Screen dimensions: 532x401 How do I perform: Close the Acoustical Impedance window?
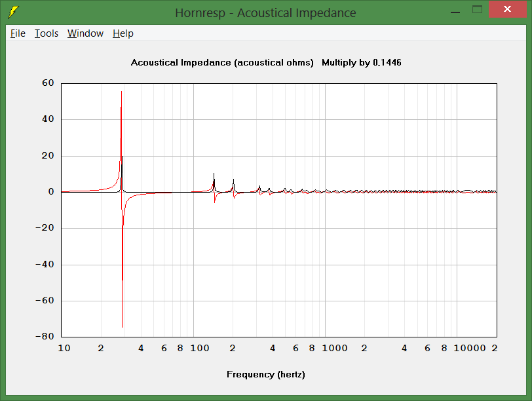507,9
